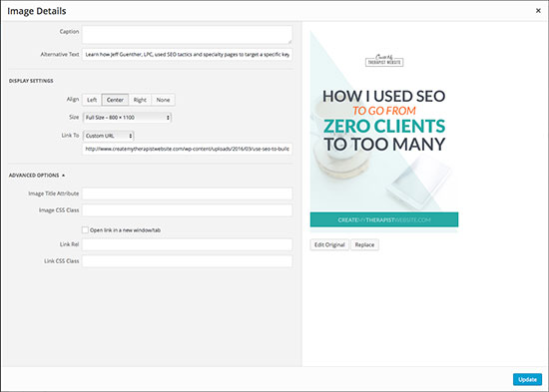Viewport: 549px width, 392px height.
Task: Click inside the Caption text area
Action: (187, 35)
